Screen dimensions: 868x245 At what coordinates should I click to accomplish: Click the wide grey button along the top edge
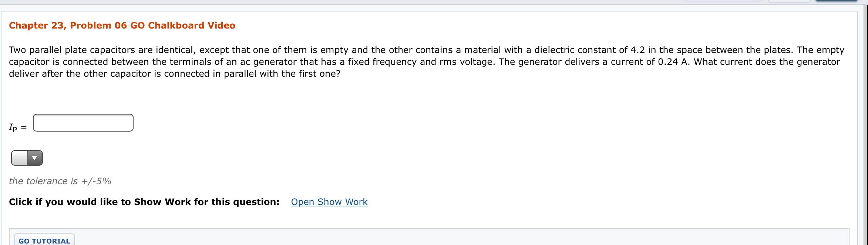722,1
